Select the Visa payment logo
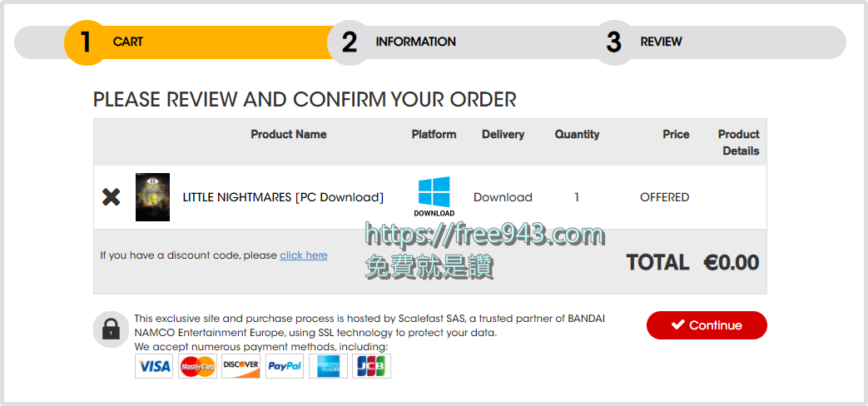 (x=154, y=366)
